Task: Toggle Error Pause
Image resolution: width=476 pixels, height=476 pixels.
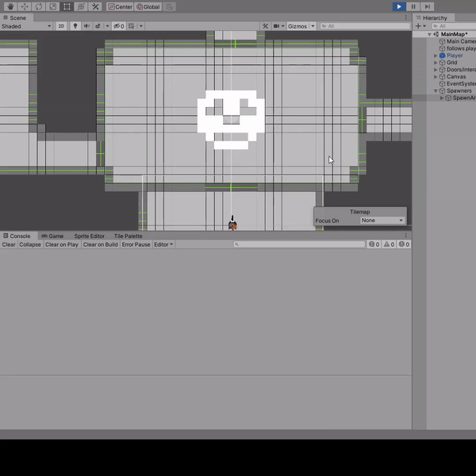Action: [136, 244]
